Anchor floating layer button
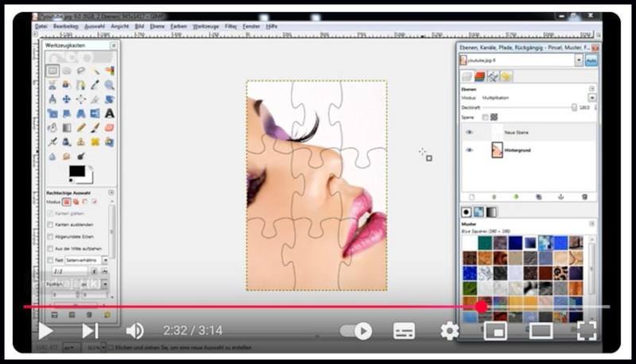The height and width of the screenshot is (364, 636). (x=561, y=197)
